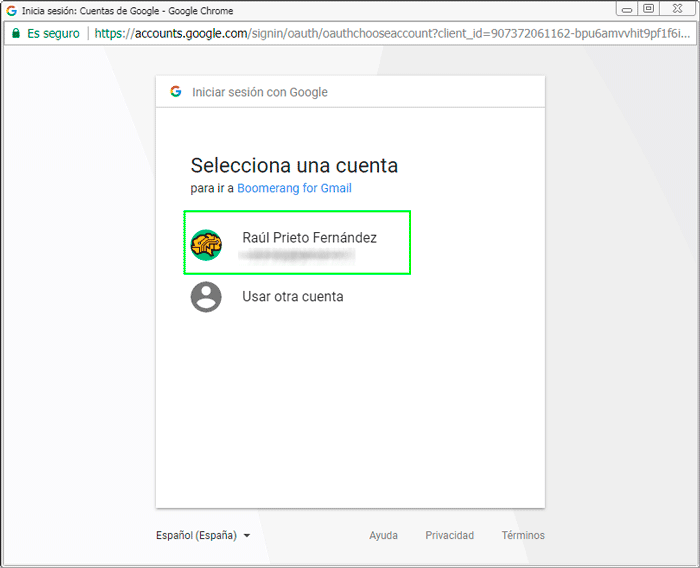Open the Boomerang for Gmail link
700x568 pixels.
point(294,188)
